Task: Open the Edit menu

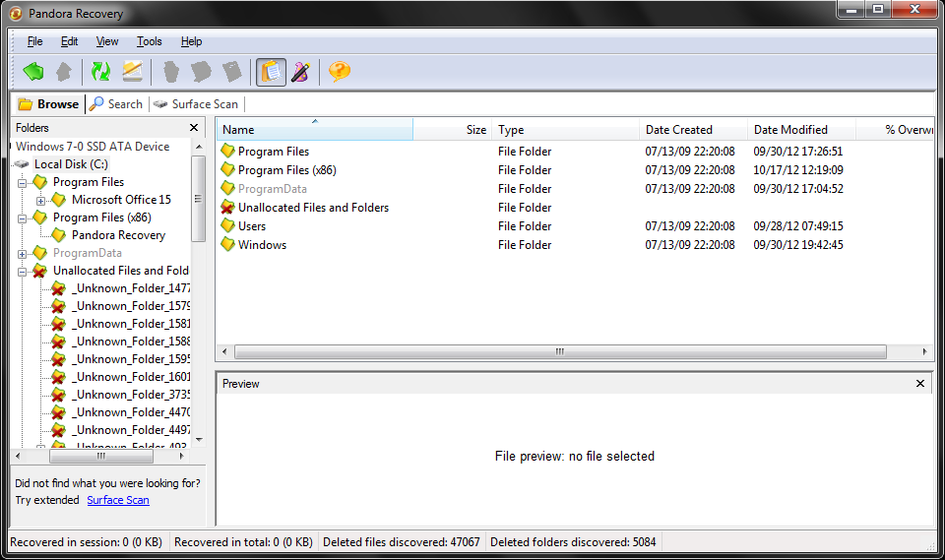Action: click(x=69, y=41)
